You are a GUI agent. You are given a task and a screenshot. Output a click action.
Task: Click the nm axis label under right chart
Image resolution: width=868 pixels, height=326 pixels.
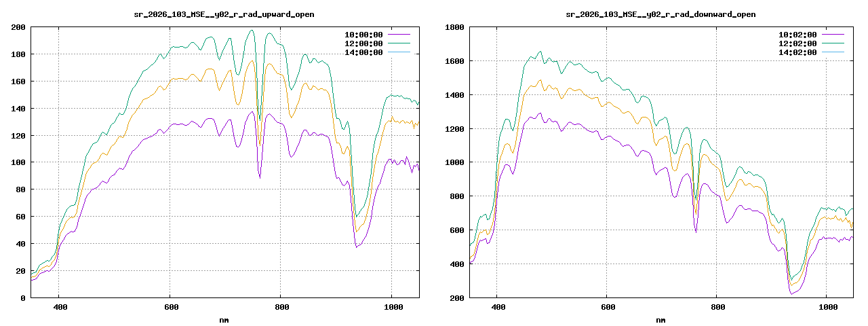[x=660, y=319]
